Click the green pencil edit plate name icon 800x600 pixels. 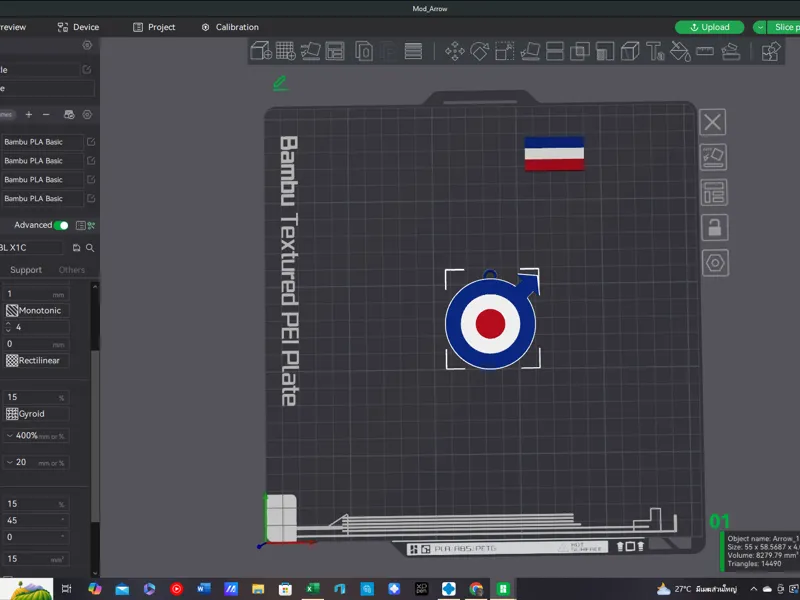(280, 83)
